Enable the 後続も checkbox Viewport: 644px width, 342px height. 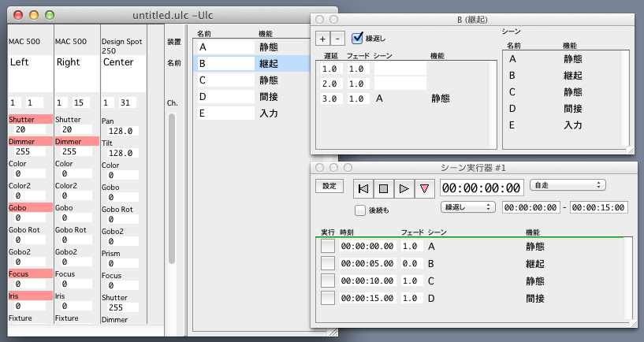tap(360, 210)
